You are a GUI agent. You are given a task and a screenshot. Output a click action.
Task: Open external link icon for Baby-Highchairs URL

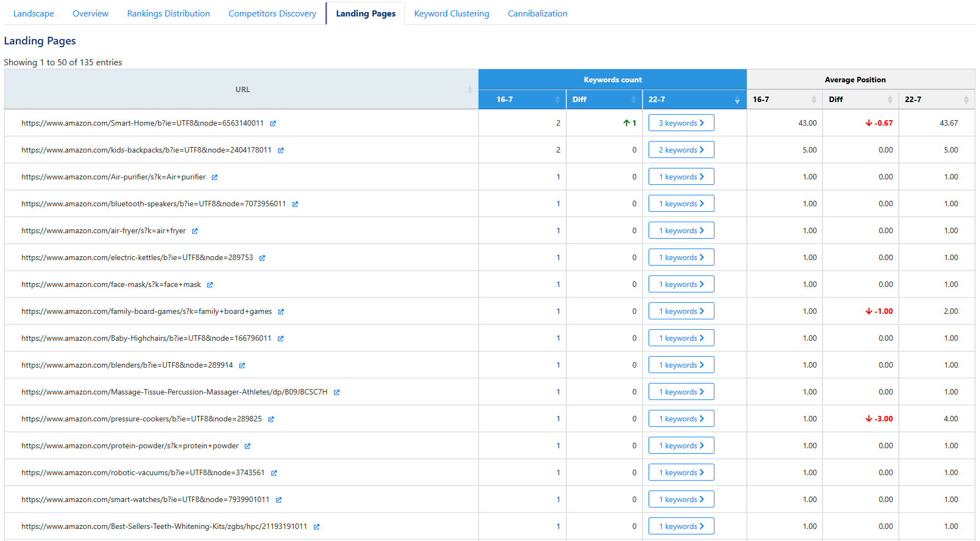tap(280, 339)
